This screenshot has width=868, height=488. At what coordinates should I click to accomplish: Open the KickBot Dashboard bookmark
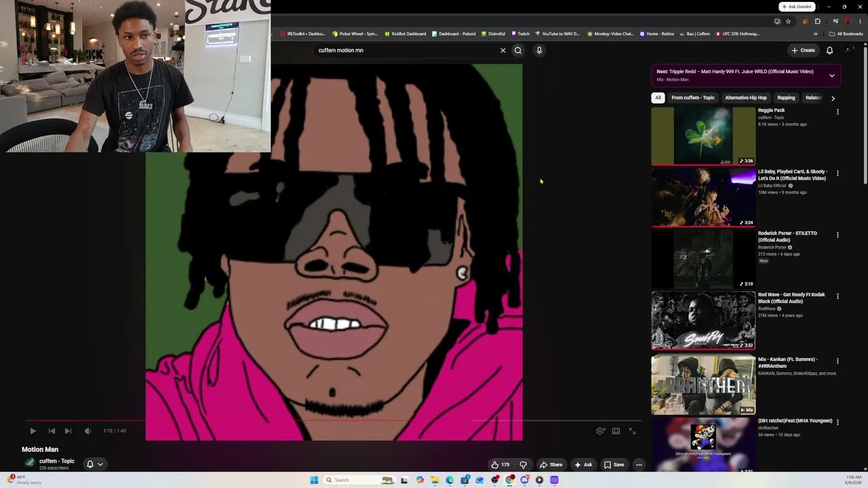pyautogui.click(x=405, y=33)
